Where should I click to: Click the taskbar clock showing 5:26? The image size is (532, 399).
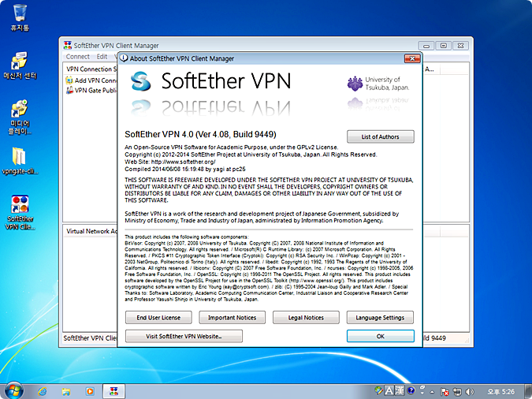pyautogui.click(x=501, y=392)
